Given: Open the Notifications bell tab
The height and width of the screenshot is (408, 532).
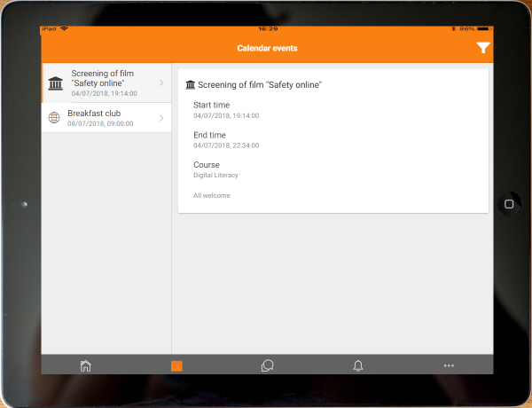Looking at the screenshot, I should point(358,365).
